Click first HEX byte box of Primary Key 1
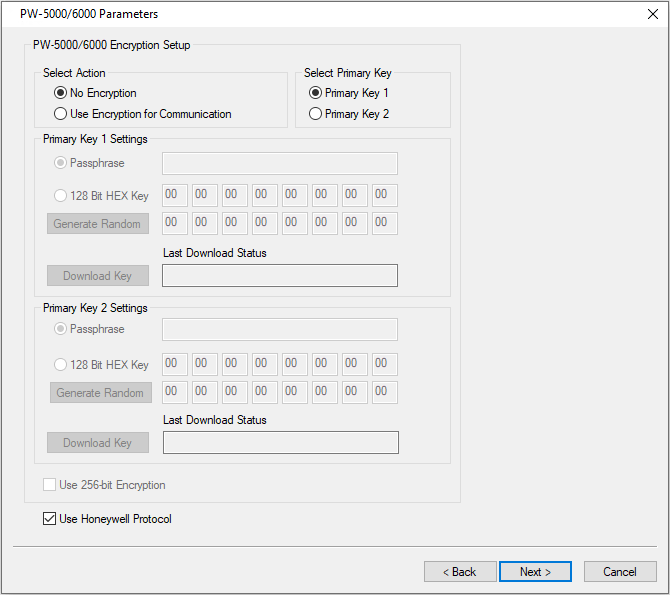Screen dimensions: 670x595 tap(175, 195)
